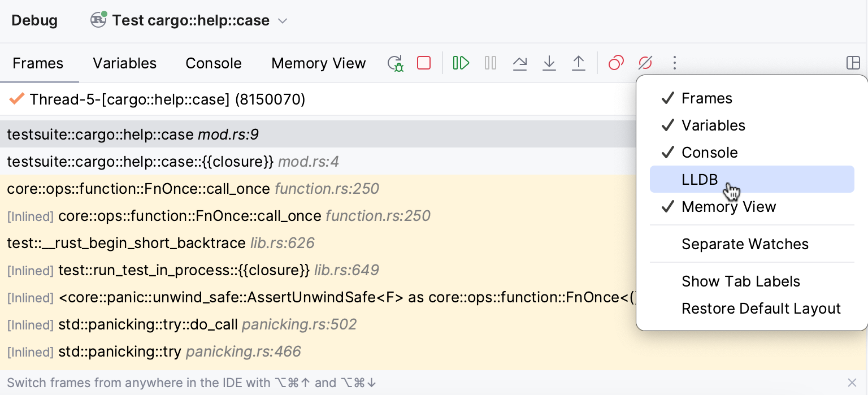Select Separate Watches option
The height and width of the screenshot is (395, 868).
tap(745, 244)
